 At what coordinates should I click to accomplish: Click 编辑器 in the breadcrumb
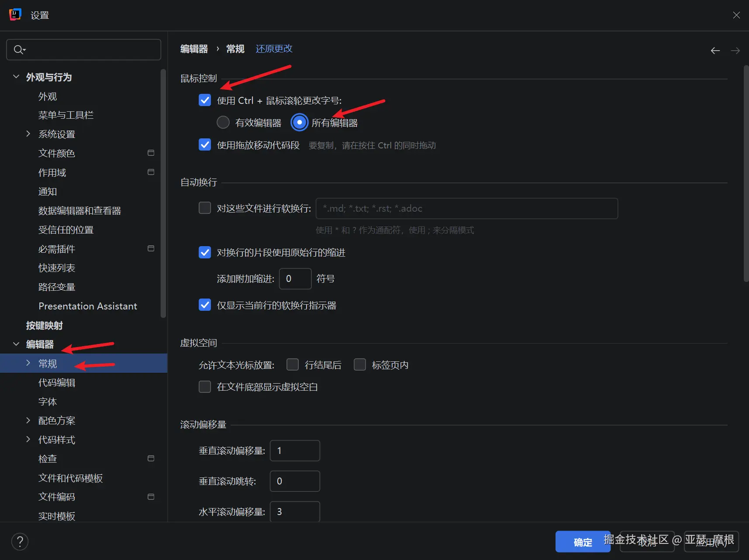(x=194, y=49)
